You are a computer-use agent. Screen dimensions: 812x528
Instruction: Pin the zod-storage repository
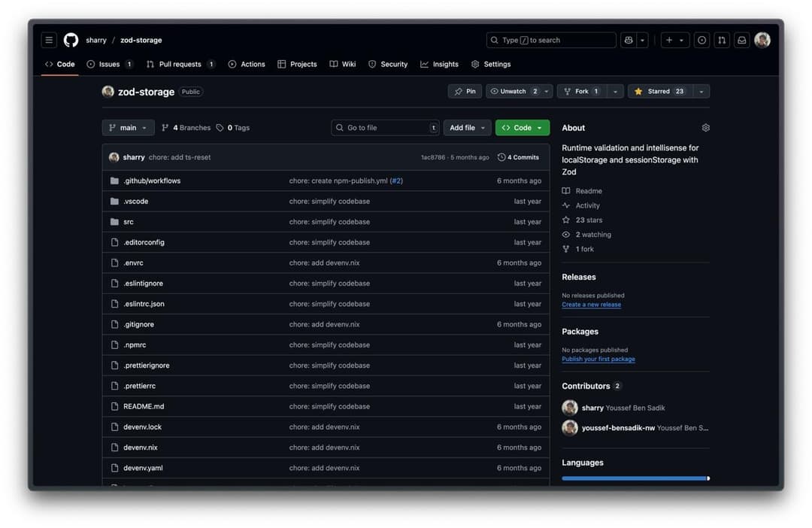(465, 92)
